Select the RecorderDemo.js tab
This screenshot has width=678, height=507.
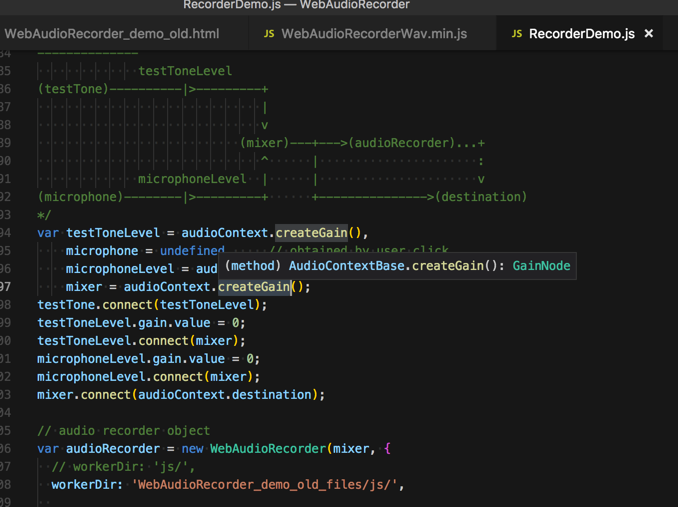(582, 34)
